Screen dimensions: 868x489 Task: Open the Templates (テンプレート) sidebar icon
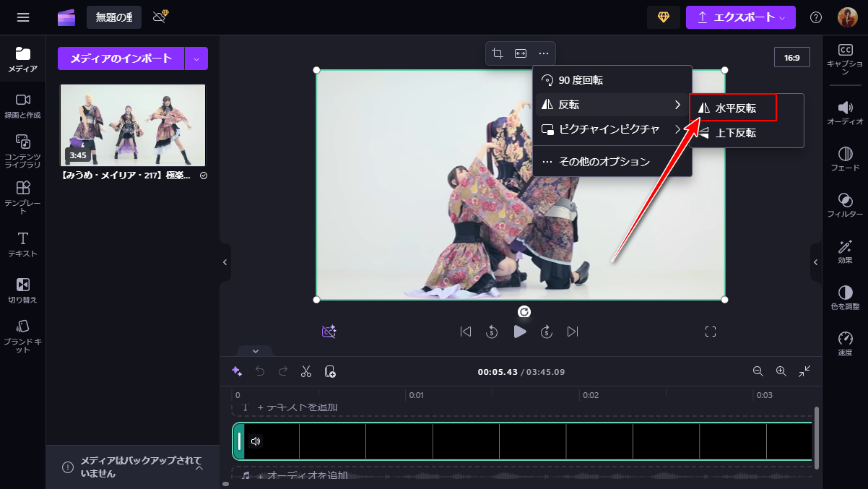coord(23,196)
